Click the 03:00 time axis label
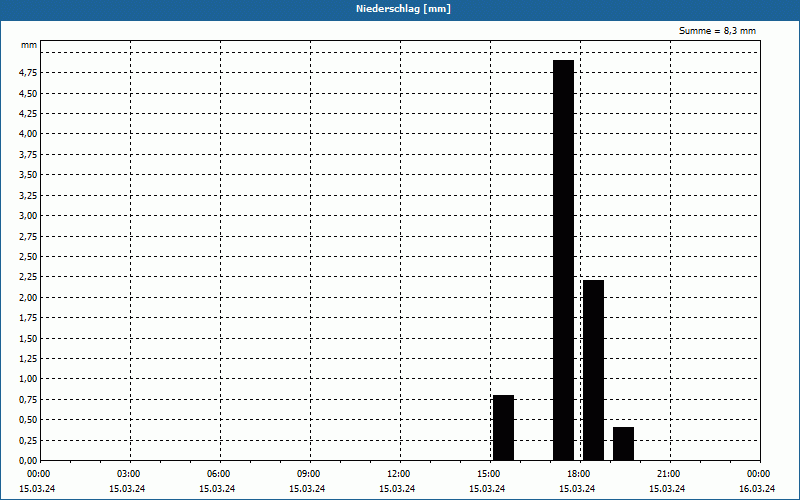 point(129,474)
